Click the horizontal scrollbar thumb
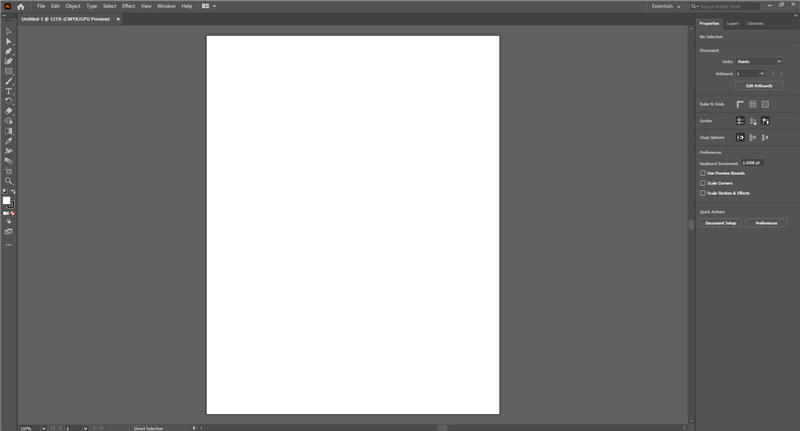This screenshot has width=800, height=431. [x=442, y=428]
